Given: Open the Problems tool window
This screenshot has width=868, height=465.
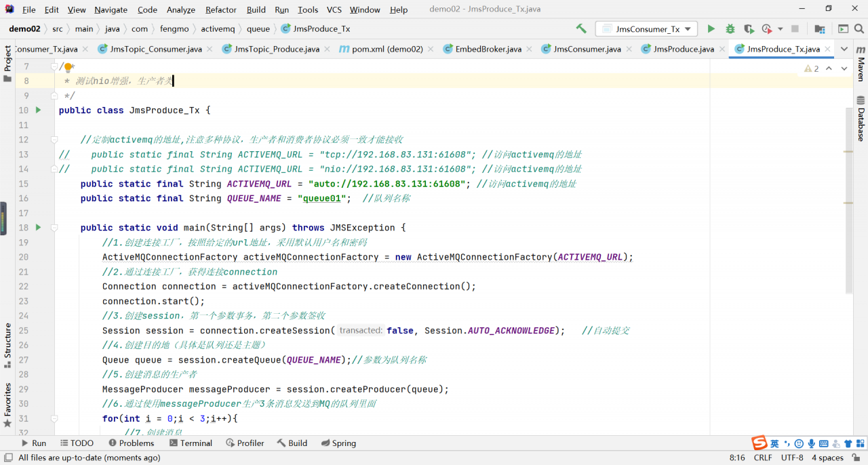Looking at the screenshot, I should click(130, 443).
